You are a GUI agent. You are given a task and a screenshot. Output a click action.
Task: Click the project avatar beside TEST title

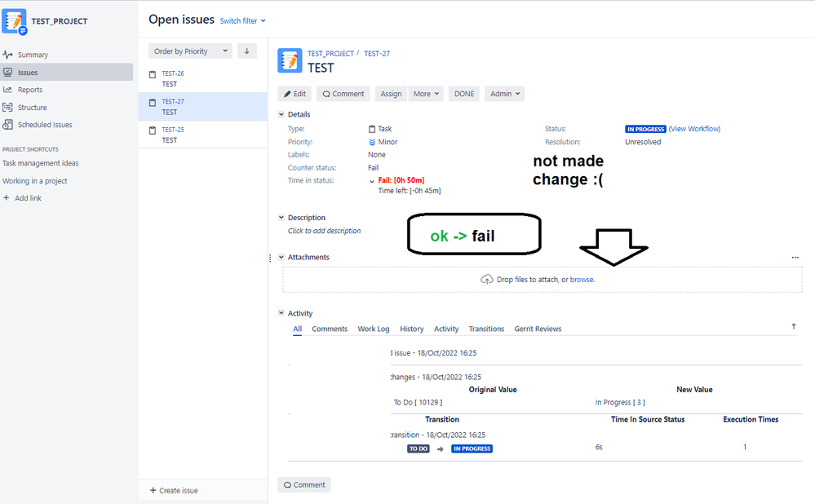[x=290, y=61]
